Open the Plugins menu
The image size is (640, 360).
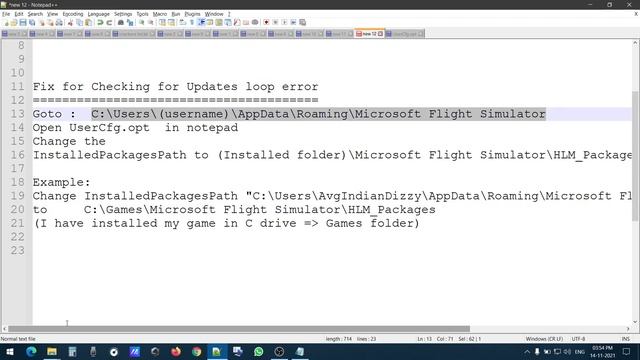click(192, 14)
